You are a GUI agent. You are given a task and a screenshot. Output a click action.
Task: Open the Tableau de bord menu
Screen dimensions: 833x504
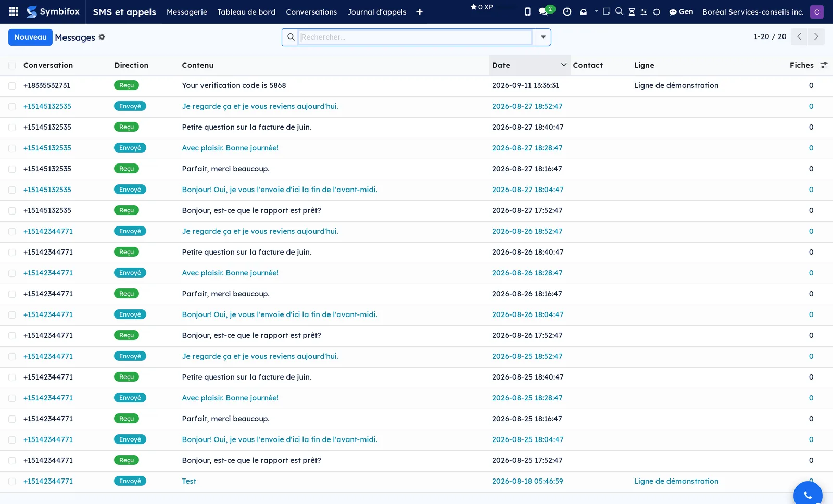[246, 12]
